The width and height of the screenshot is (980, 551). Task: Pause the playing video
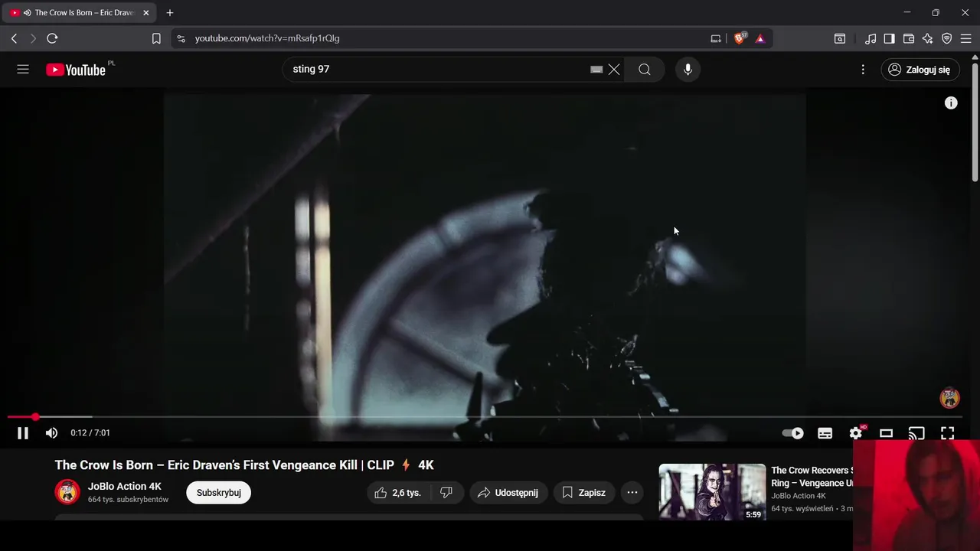23,433
